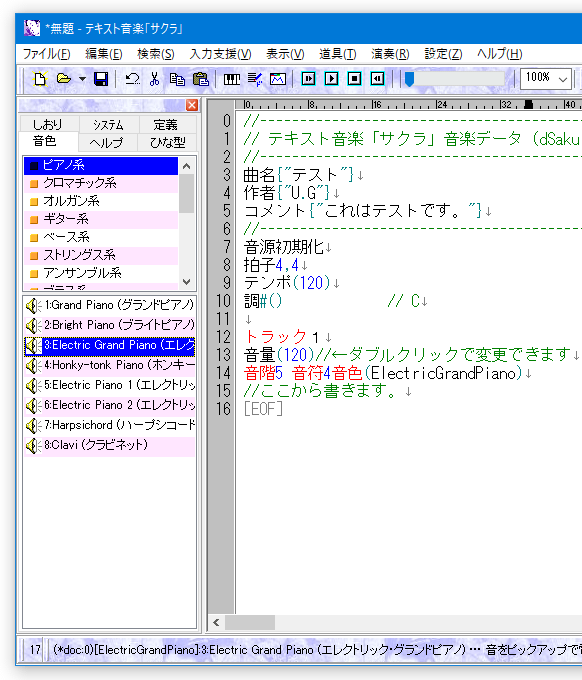
Task: Click the application icon in title bar
Action: 32,28
